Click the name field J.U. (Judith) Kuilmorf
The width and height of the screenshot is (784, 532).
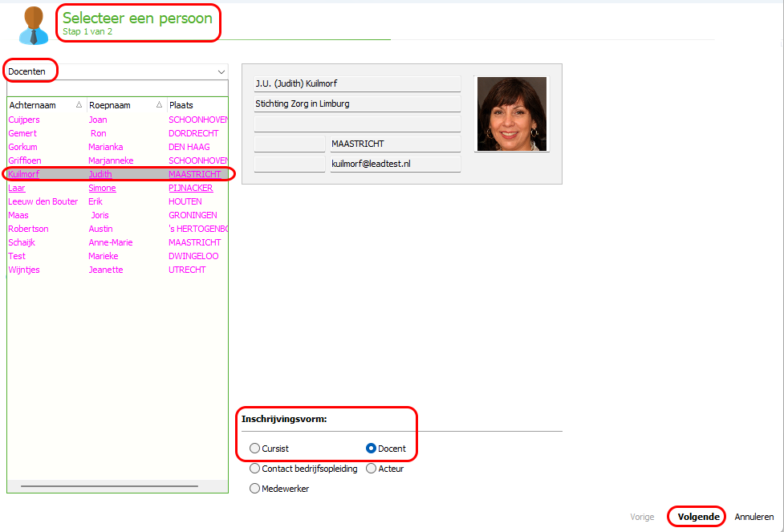click(x=357, y=84)
